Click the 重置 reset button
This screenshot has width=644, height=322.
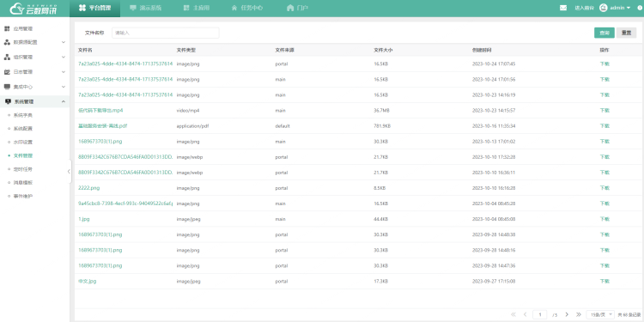(626, 33)
